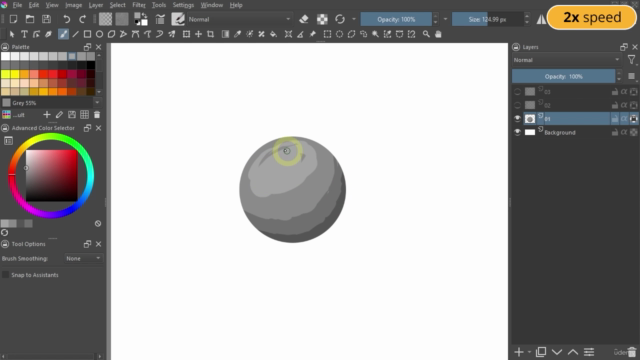Open the brush blending mode Normal dropdown
Viewport: 640px width, 360px height.
point(239,19)
